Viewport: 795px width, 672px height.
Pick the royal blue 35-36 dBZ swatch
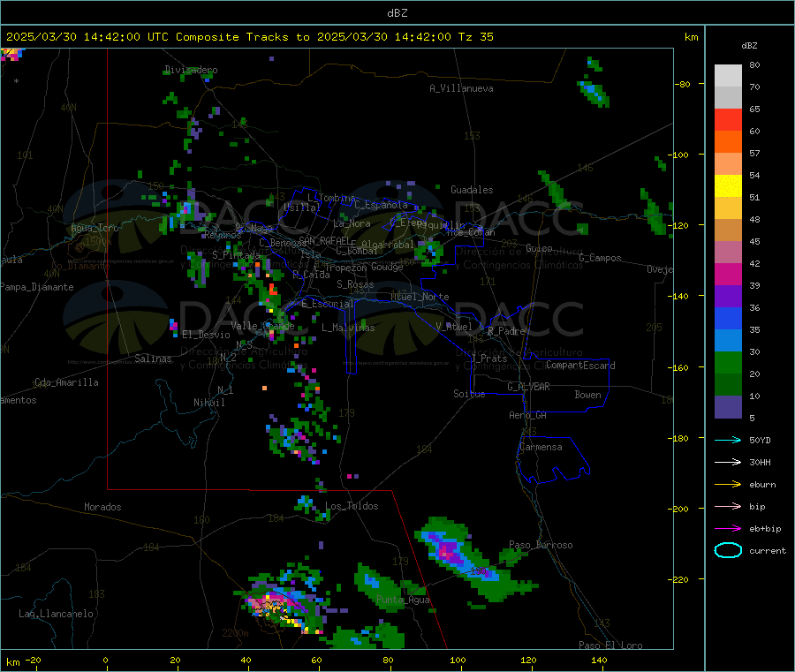[x=728, y=318]
